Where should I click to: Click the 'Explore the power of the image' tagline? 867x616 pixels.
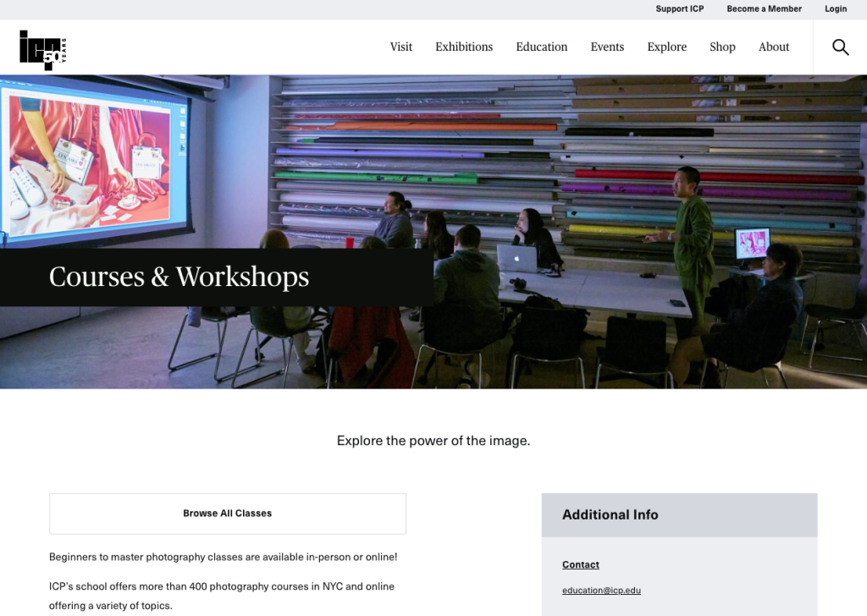[433, 441]
